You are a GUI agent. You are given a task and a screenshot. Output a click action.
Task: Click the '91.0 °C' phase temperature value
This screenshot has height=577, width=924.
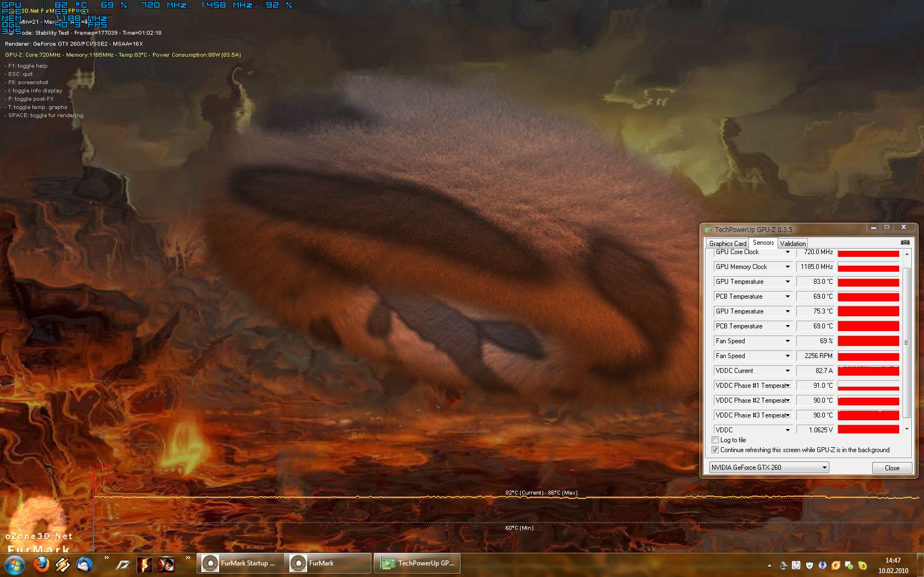pos(823,386)
